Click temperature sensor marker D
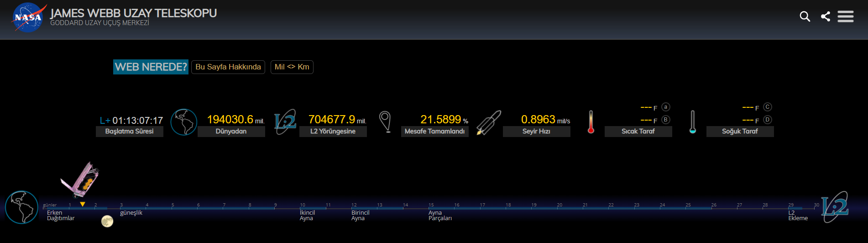 768,120
